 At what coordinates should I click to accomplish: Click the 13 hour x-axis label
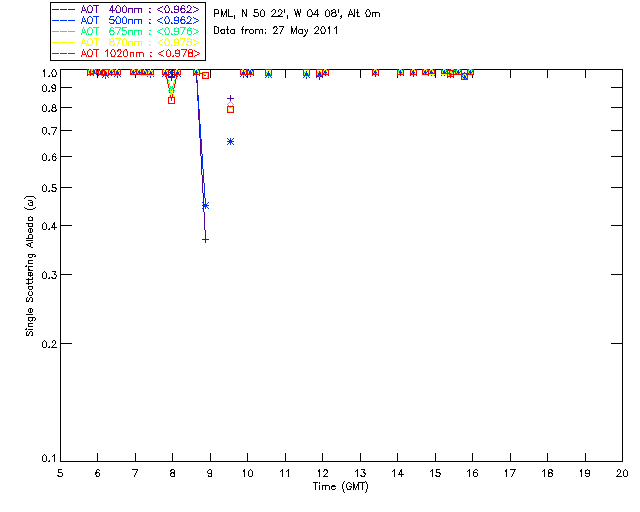360,473
